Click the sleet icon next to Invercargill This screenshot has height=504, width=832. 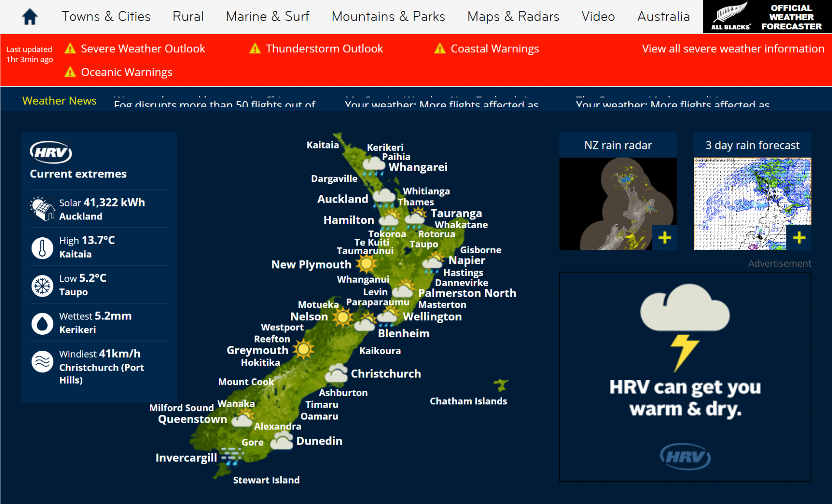pos(232,456)
